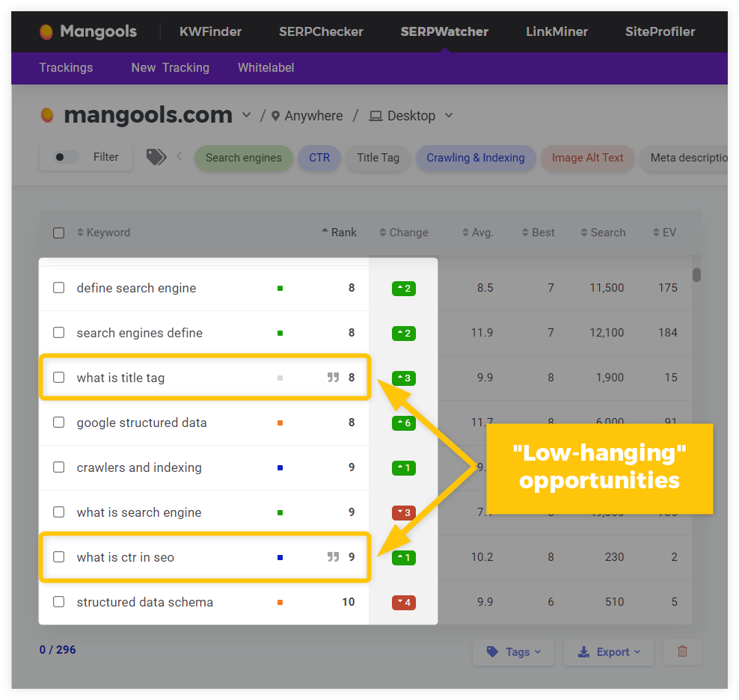Click the 0 / 296 selected keyword counter

(x=58, y=650)
